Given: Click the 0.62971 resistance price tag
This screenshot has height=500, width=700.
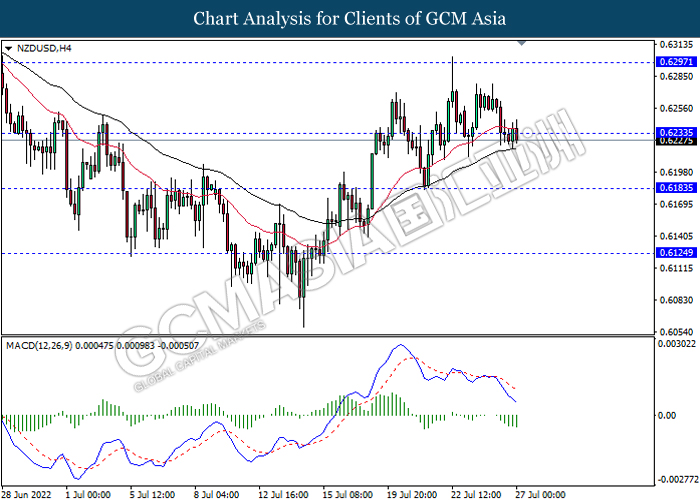Looking at the screenshot, I should [x=676, y=62].
